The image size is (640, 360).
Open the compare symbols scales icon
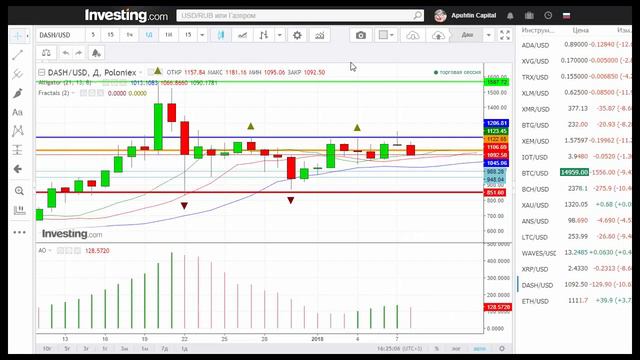(46, 53)
